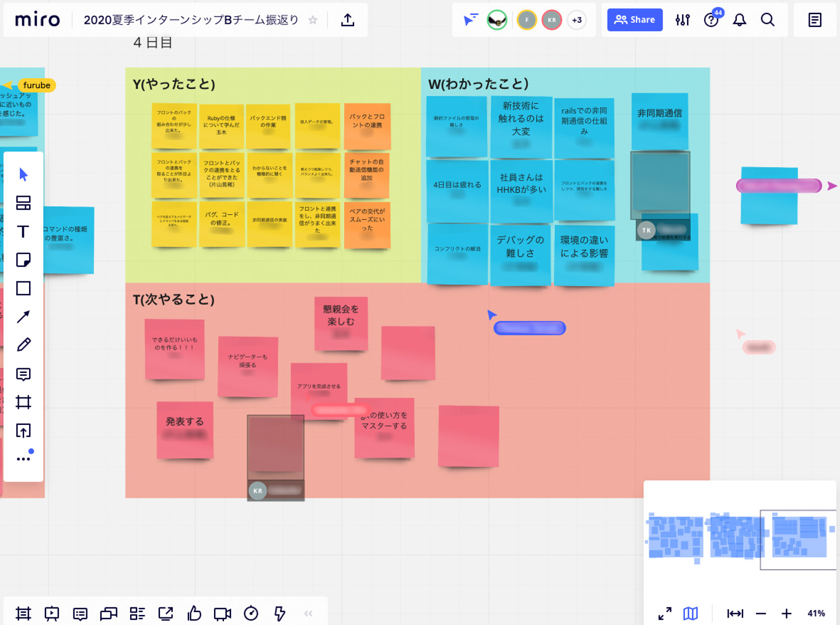The width and height of the screenshot is (840, 625).
Task: Expand more tools with three dots
Action: (x=23, y=459)
